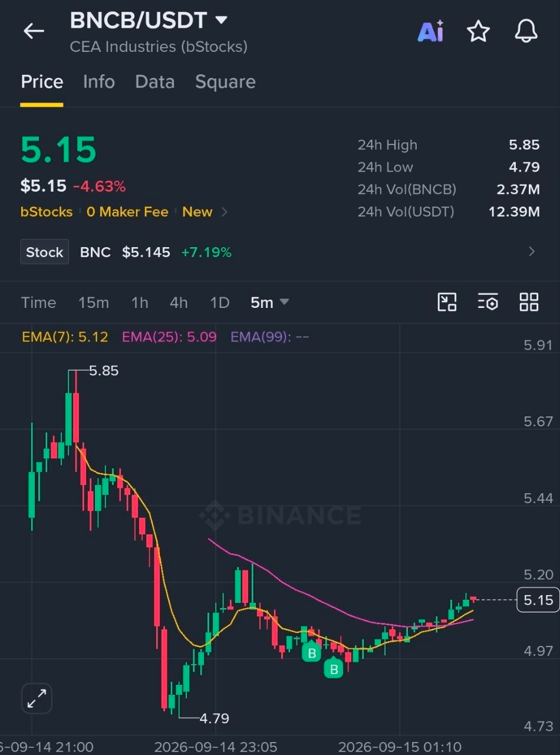The image size is (560, 755).
Task: Select the 1h interval
Action: (140, 303)
